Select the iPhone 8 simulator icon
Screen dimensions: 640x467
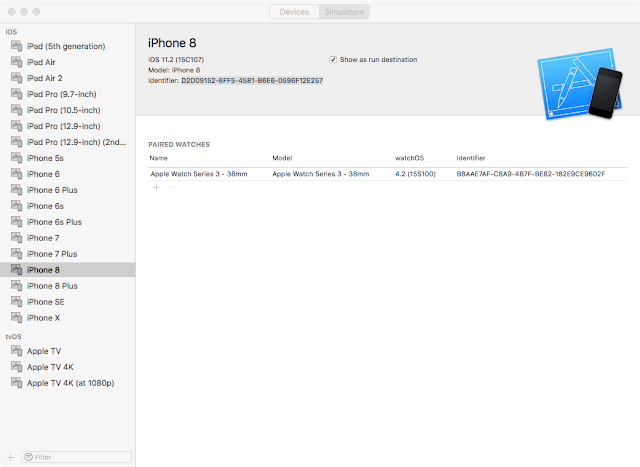click(x=16, y=269)
